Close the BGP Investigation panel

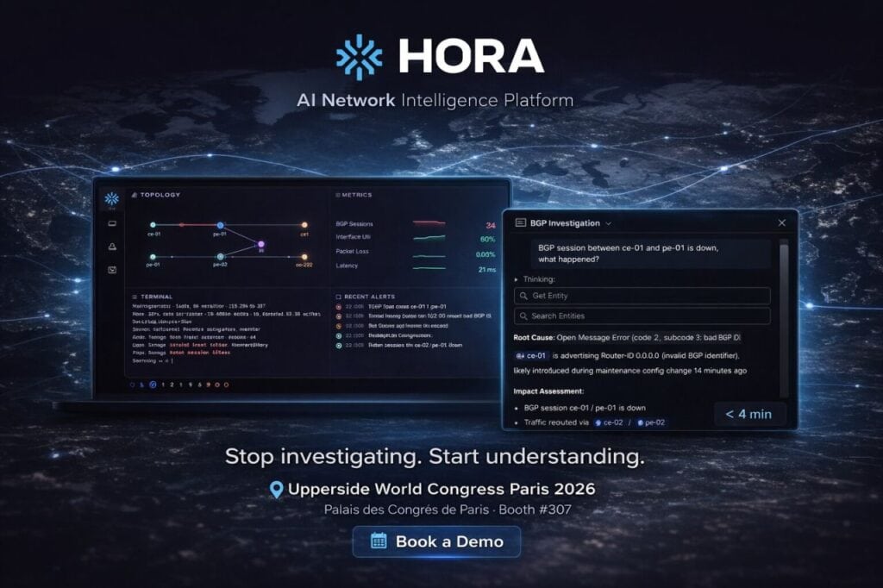pos(781,222)
